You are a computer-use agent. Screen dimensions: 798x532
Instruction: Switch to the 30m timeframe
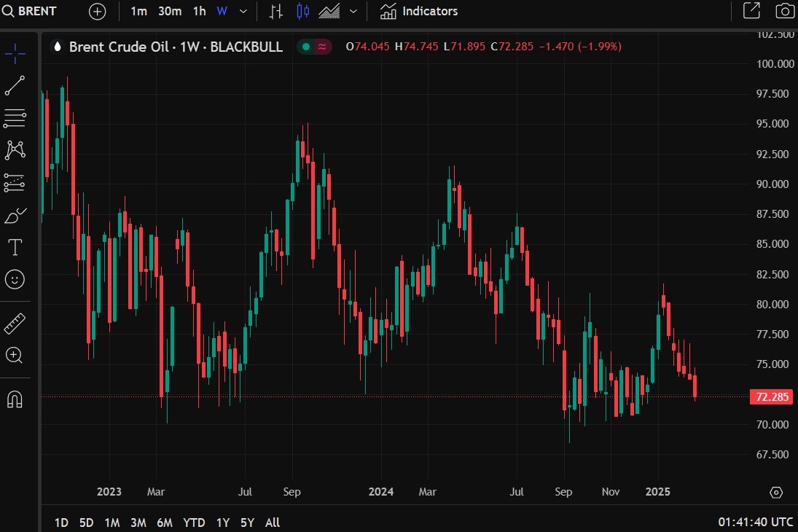click(x=170, y=11)
